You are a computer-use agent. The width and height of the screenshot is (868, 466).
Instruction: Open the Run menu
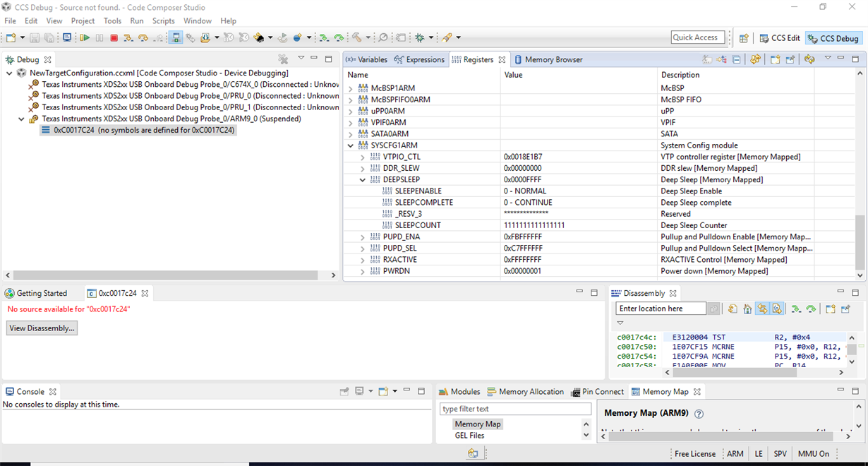click(137, 21)
